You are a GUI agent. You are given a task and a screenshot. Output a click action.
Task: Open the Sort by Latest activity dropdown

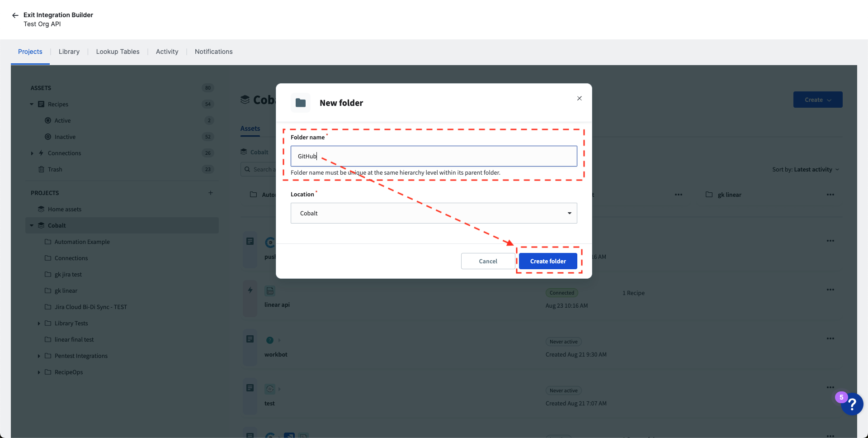coord(806,169)
